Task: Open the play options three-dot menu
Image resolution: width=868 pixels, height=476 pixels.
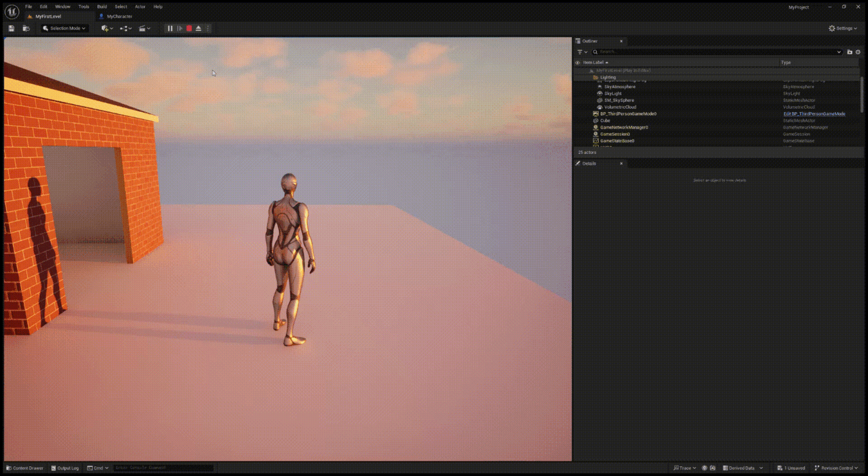Action: click(x=208, y=28)
